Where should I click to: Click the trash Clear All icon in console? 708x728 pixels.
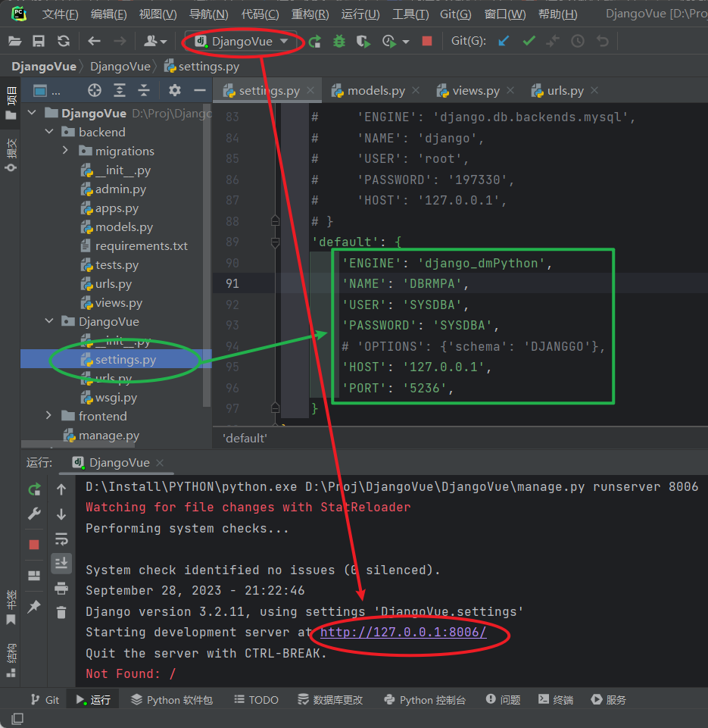point(61,612)
